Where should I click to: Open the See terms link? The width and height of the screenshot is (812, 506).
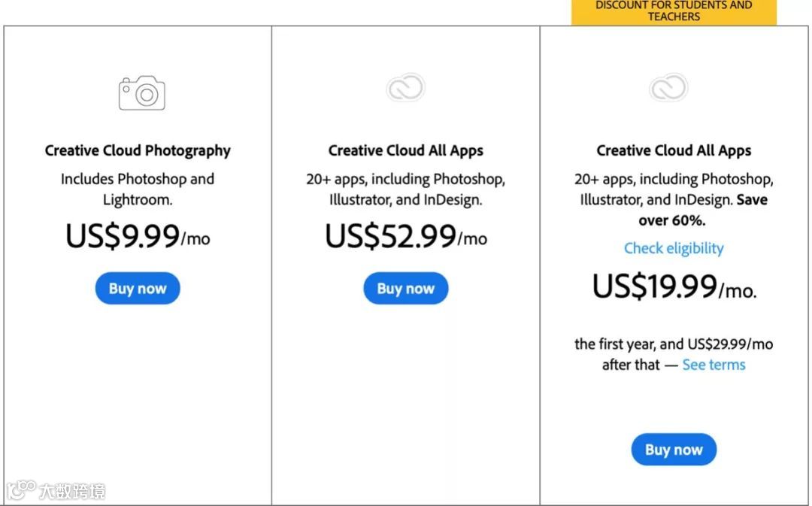[x=714, y=365]
